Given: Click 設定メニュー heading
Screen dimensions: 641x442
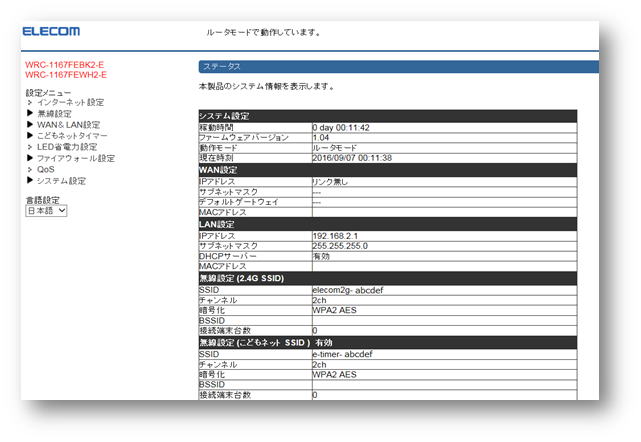Looking at the screenshot, I should pos(48,93).
